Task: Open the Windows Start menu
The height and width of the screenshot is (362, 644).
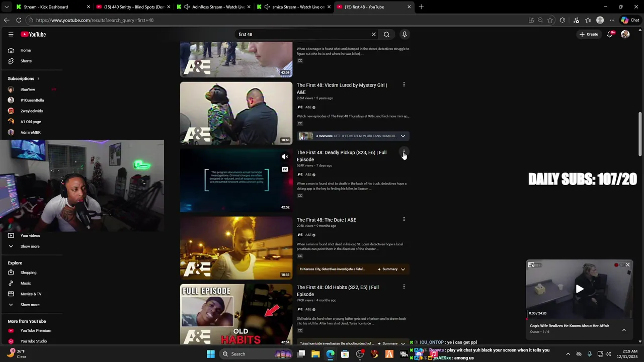Action: pos(211,354)
